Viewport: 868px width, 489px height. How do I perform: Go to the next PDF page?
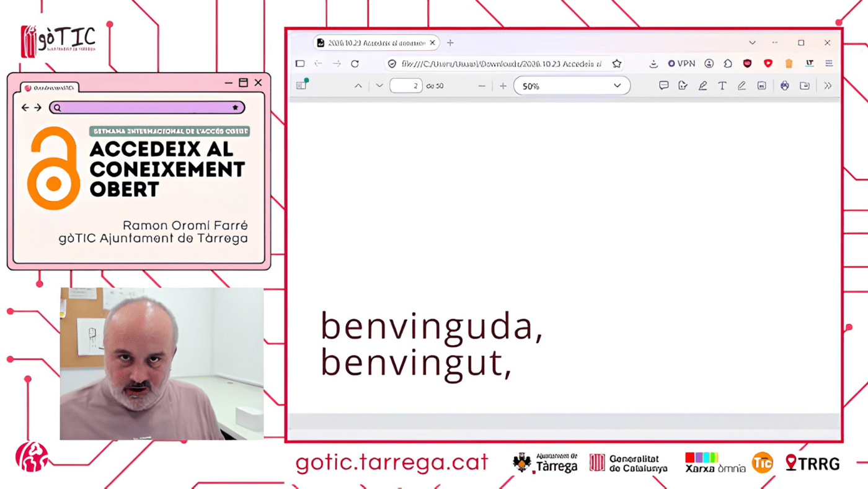(379, 86)
